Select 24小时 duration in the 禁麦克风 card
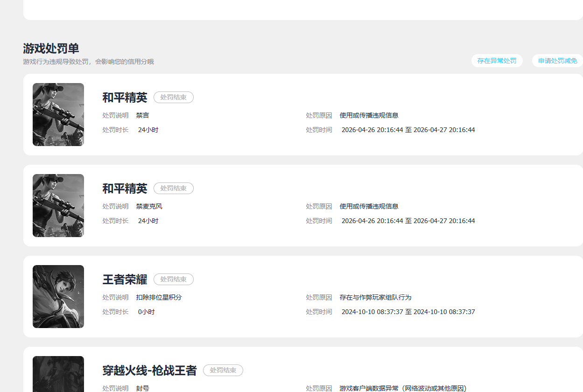The height and width of the screenshot is (392, 583). tap(148, 221)
